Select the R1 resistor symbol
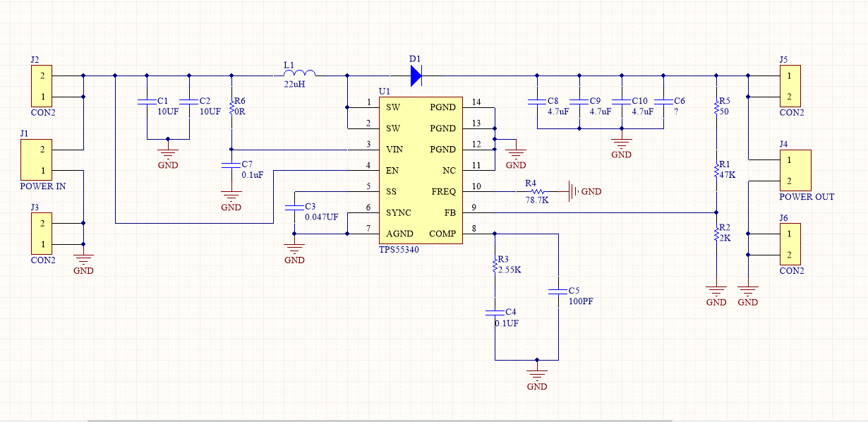The width and height of the screenshot is (868, 422). [716, 169]
